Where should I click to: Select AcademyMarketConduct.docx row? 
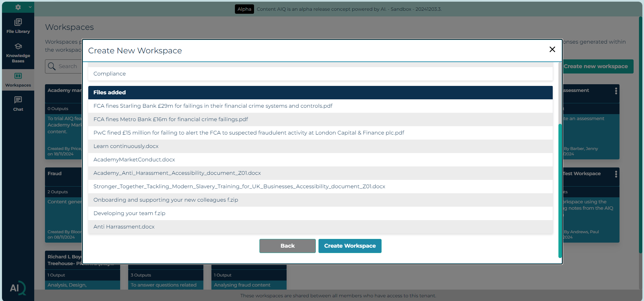[320, 160]
